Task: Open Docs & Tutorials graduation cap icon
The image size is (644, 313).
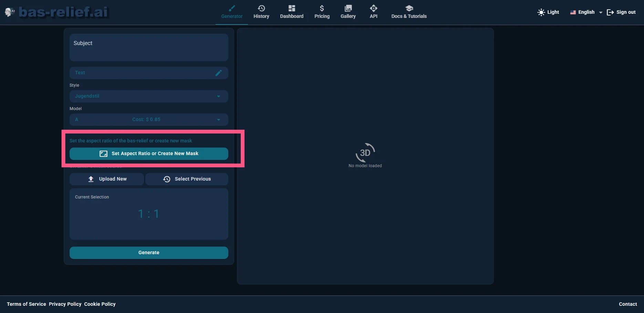Action: pyautogui.click(x=409, y=8)
